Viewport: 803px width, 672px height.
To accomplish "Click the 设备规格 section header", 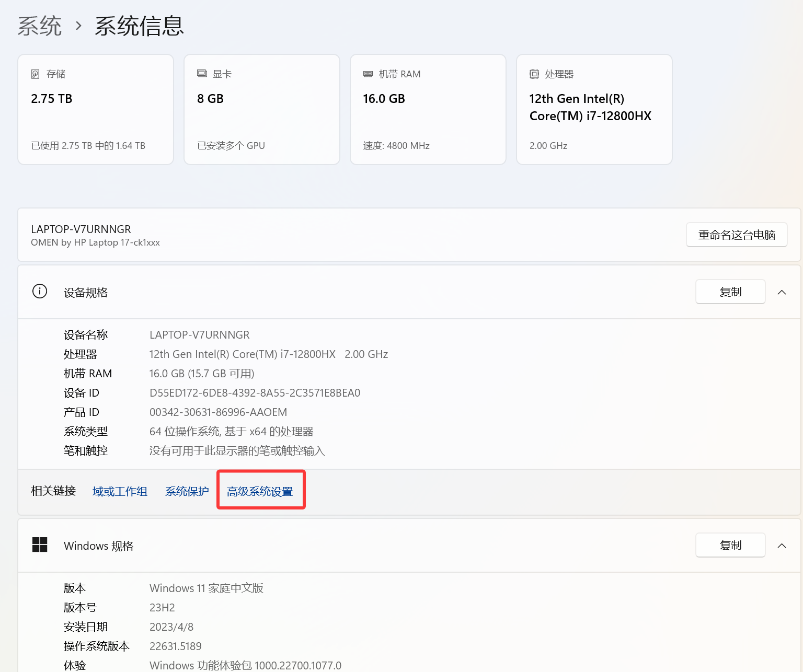I will (409, 292).
